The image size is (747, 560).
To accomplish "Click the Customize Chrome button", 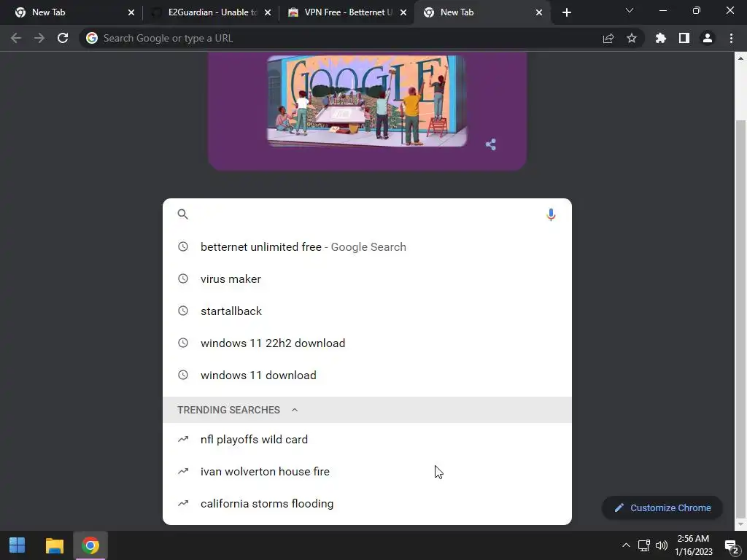I will (662, 507).
